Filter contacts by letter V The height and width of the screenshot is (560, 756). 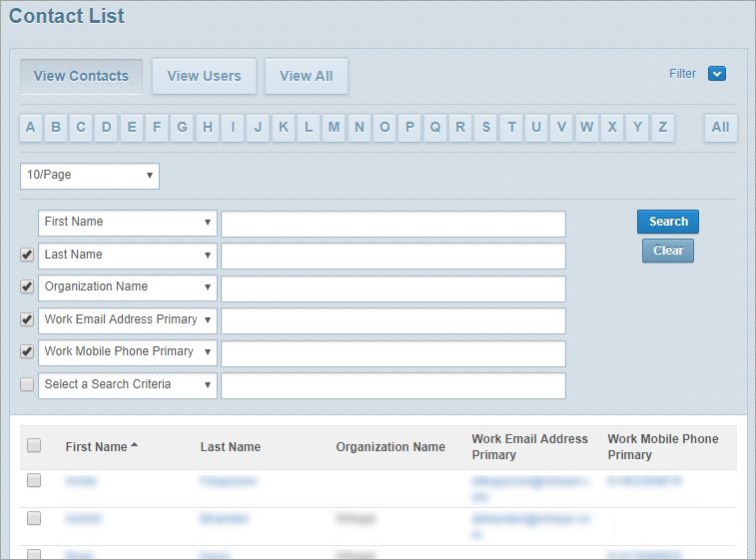tap(561, 128)
